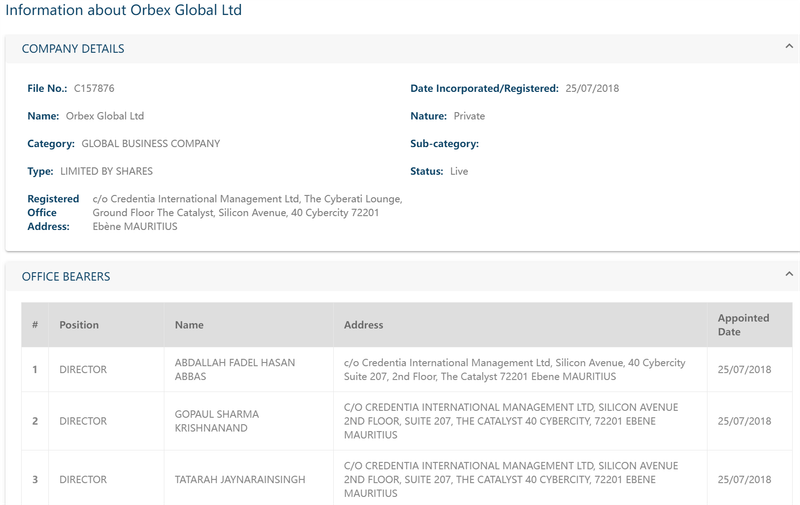Collapse the Office Bearers section chevron
The height and width of the screenshot is (505, 800).
[789, 274]
